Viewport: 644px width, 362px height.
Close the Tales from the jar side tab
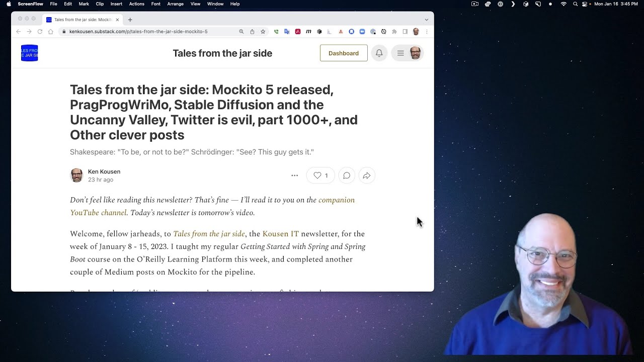tap(117, 20)
